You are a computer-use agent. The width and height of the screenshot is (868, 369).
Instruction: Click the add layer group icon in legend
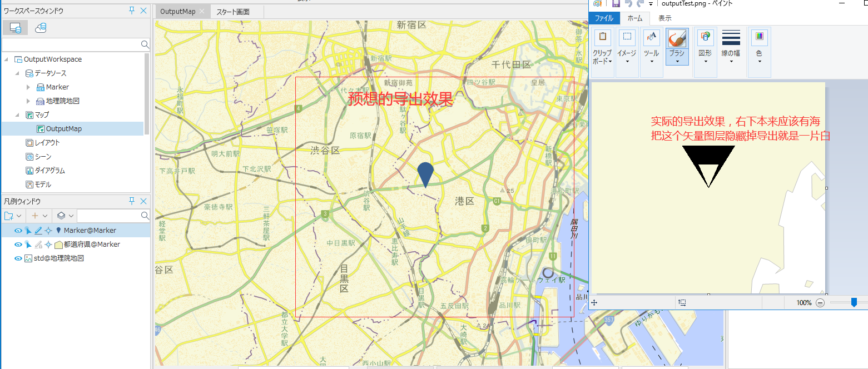8,216
